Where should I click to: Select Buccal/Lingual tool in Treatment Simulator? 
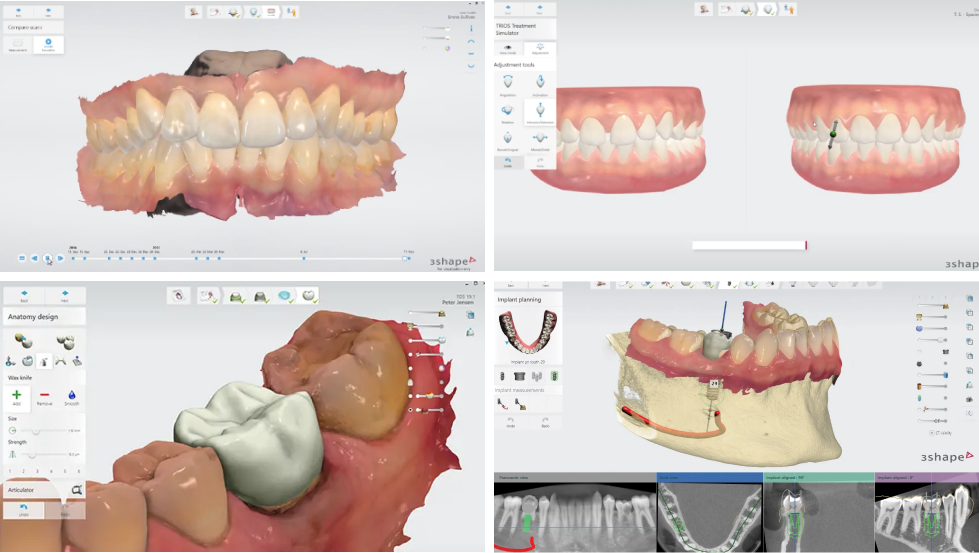pyautogui.click(x=508, y=139)
